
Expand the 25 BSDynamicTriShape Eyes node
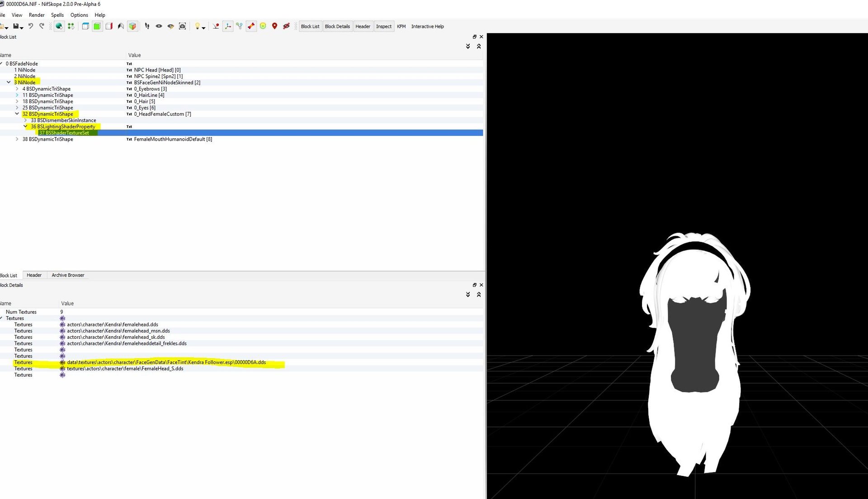point(17,108)
